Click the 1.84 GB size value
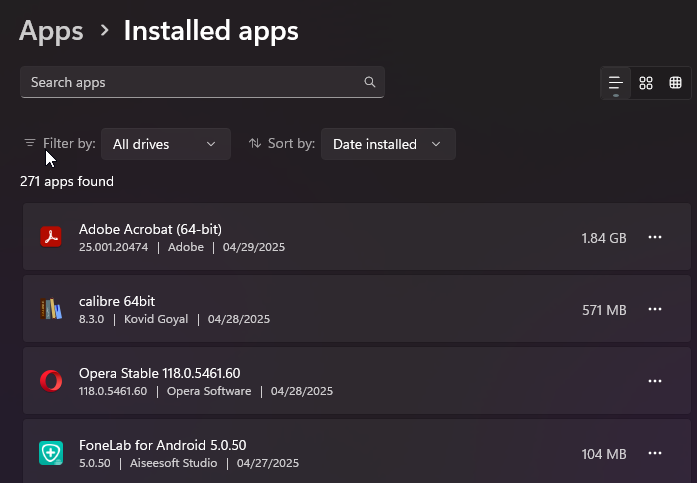This screenshot has width=697, height=483. pos(604,238)
